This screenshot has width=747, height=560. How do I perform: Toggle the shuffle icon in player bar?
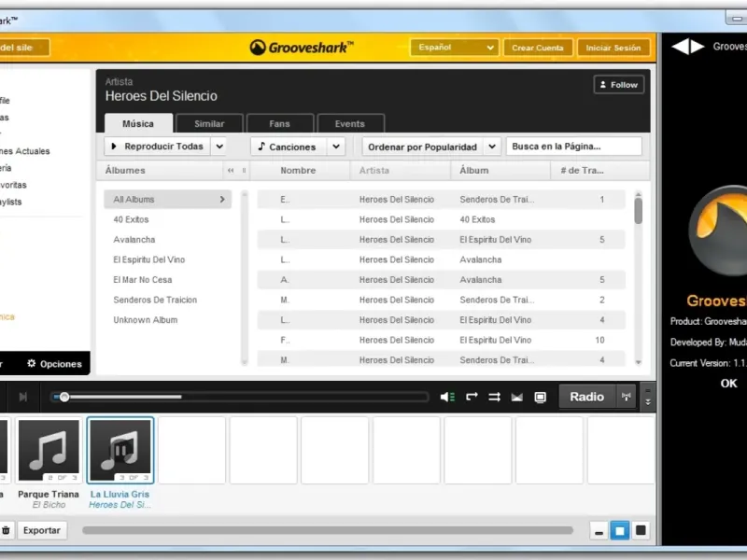point(495,397)
